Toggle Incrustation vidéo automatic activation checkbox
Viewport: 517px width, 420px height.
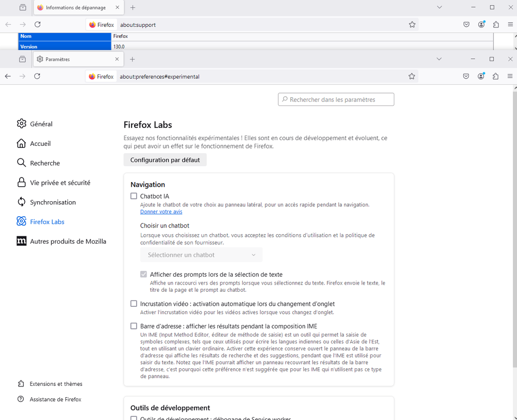pos(134,304)
